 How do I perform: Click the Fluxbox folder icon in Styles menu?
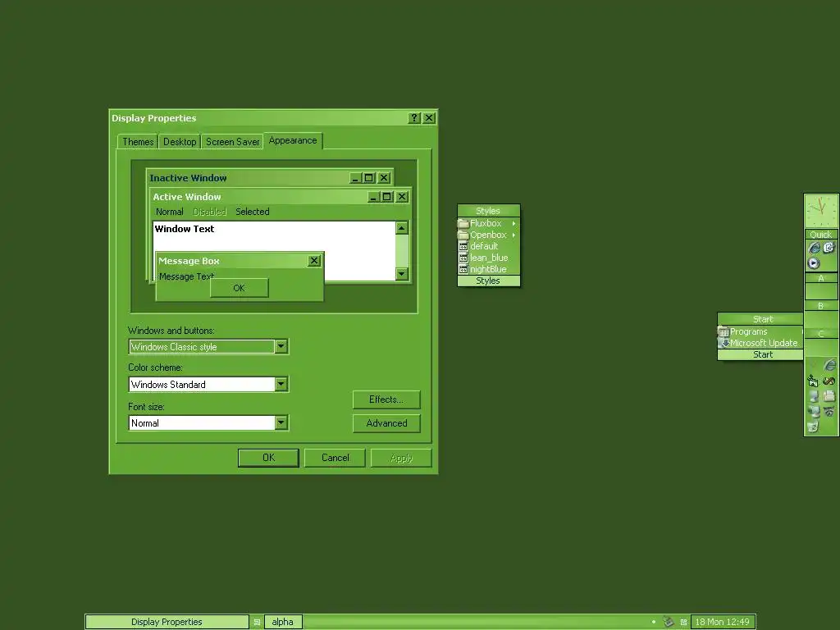click(x=463, y=223)
